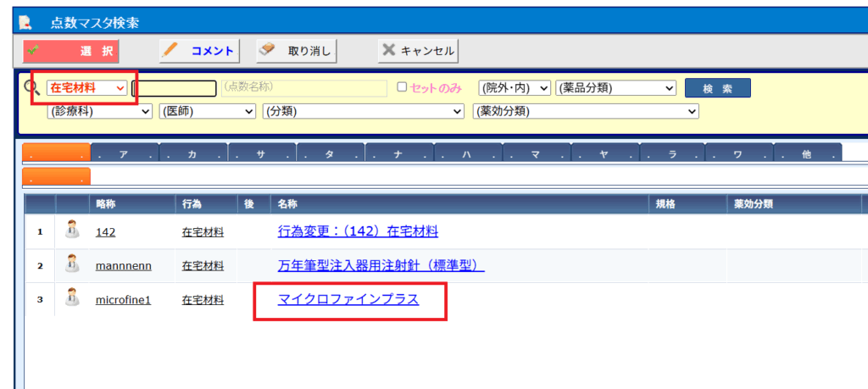Open the (薬品分類) dropdown
Screen dimensions: 868x389
[x=615, y=88]
